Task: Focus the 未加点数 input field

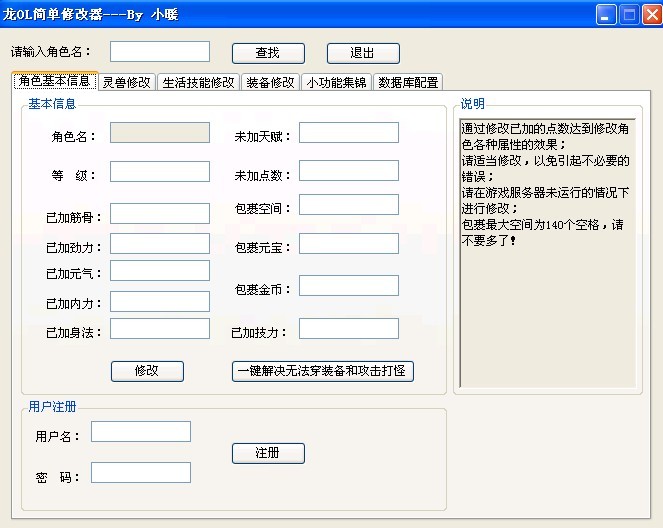Action: coord(349,170)
